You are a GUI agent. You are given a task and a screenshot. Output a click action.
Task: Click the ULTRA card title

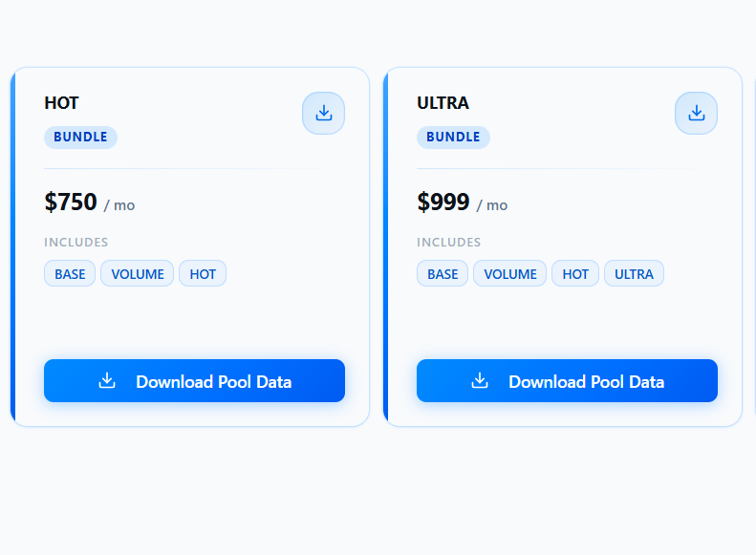[443, 103]
